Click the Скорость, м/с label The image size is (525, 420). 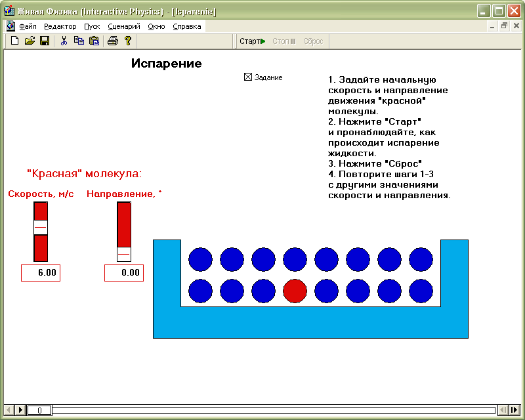tap(41, 194)
